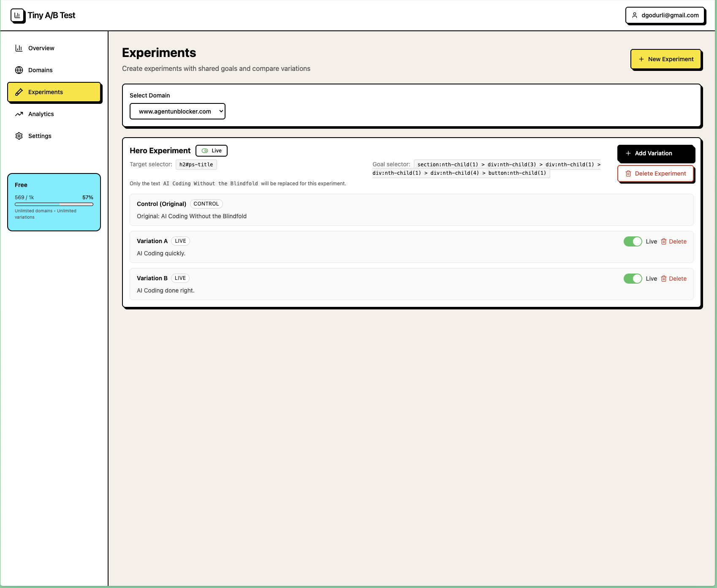This screenshot has height=588, width=717.
Task: Delete the Hero Experiment
Action: click(655, 173)
